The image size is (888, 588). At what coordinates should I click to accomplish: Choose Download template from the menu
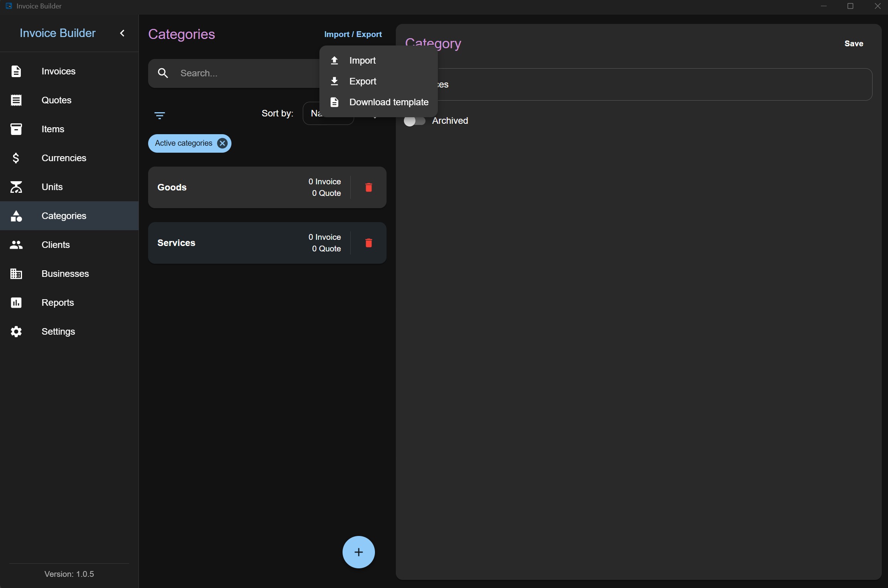click(x=378, y=102)
